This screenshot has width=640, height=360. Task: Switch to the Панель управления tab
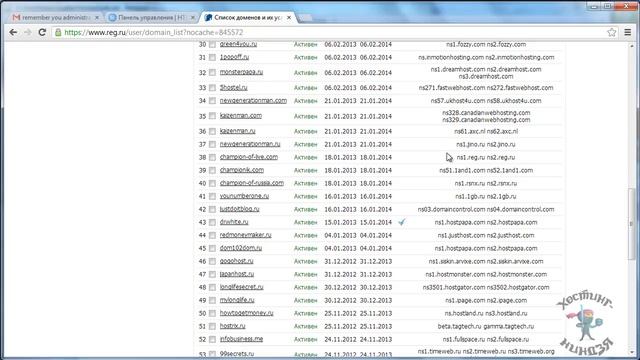(x=152, y=18)
